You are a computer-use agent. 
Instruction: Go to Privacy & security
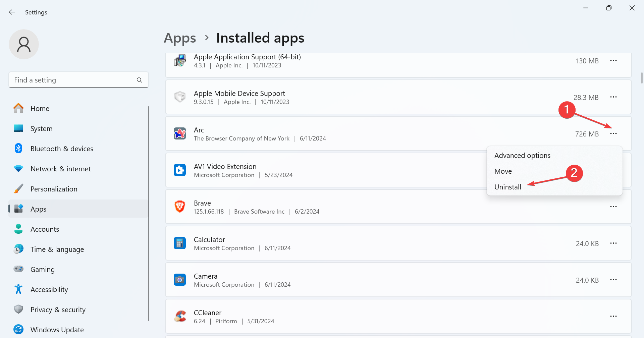coord(78,309)
